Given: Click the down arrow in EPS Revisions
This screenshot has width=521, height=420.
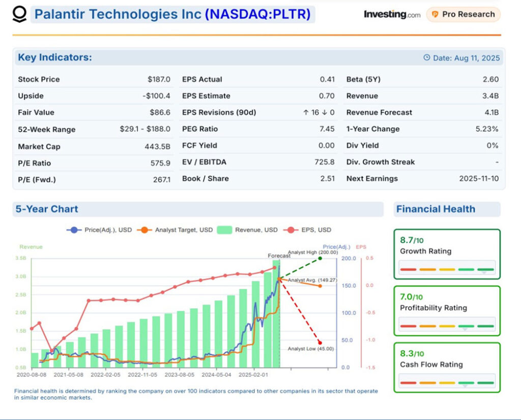Looking at the screenshot, I should [324, 112].
